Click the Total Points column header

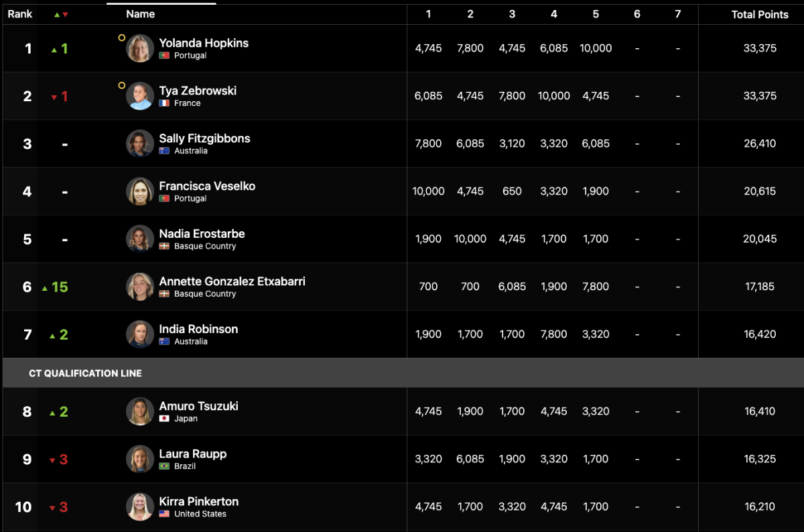coord(760,14)
